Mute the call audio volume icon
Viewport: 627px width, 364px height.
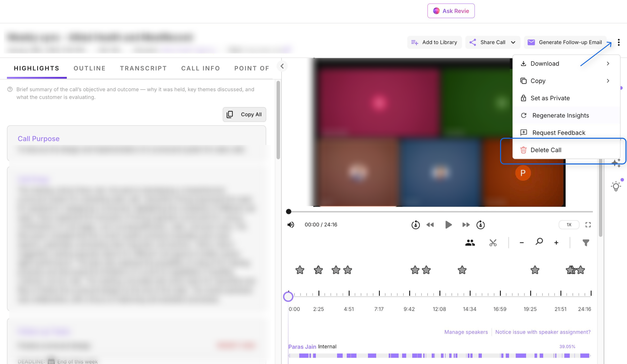click(x=291, y=225)
